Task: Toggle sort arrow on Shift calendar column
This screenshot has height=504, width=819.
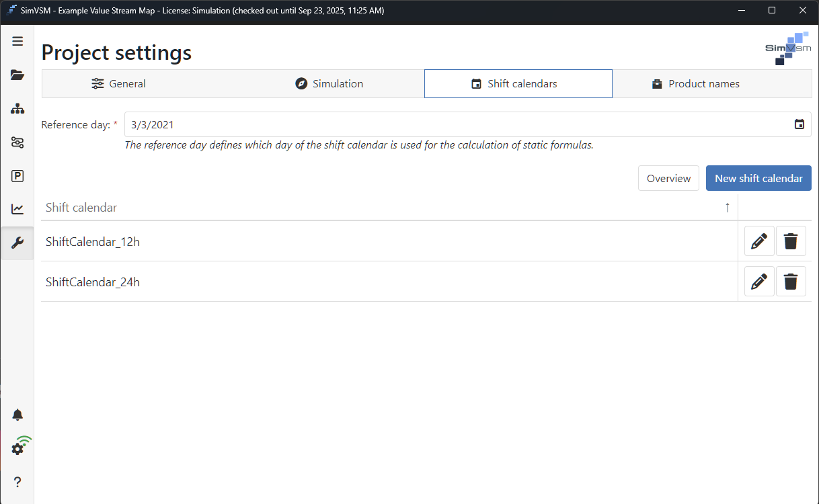Action: 727,208
